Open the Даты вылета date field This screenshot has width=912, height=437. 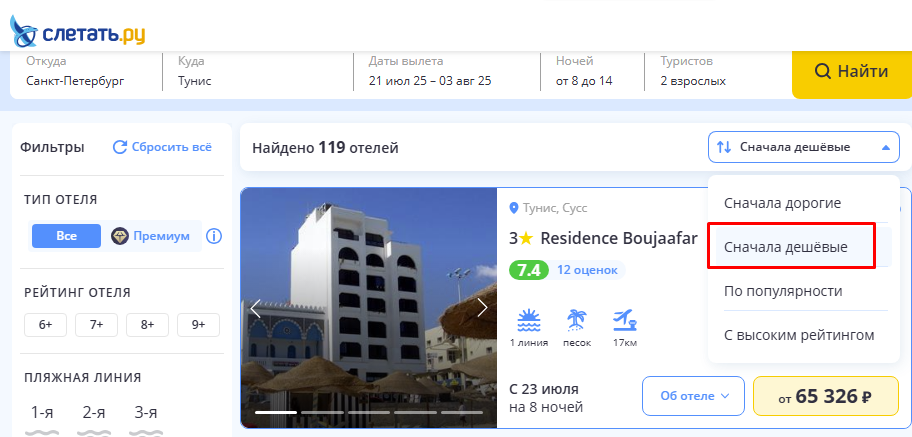(447, 72)
